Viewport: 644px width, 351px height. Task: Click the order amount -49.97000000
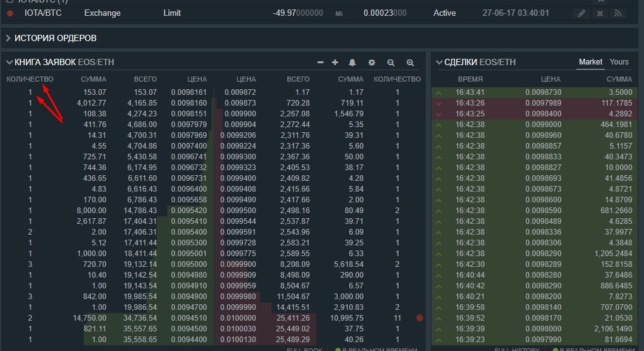coord(298,13)
